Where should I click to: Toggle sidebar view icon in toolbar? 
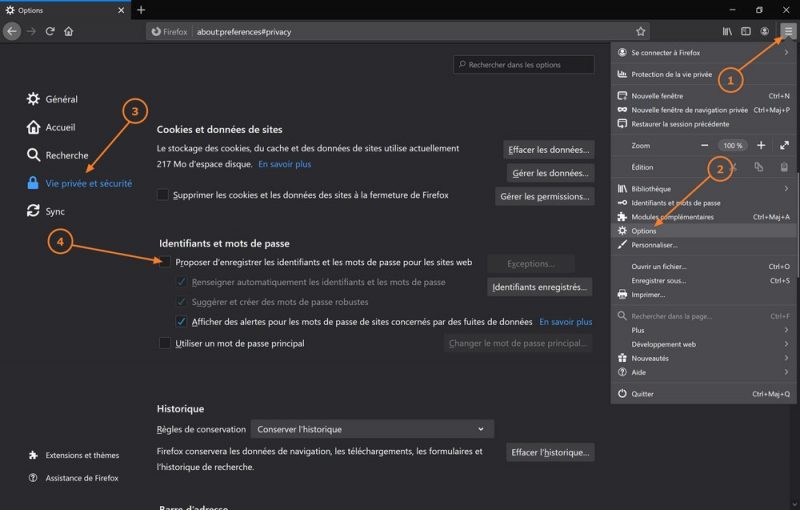point(745,31)
